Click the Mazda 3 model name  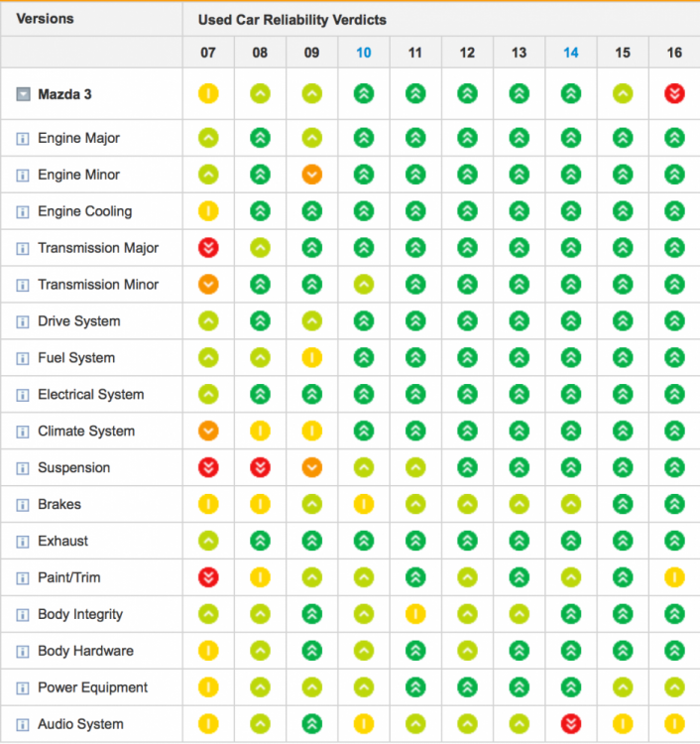point(64,94)
